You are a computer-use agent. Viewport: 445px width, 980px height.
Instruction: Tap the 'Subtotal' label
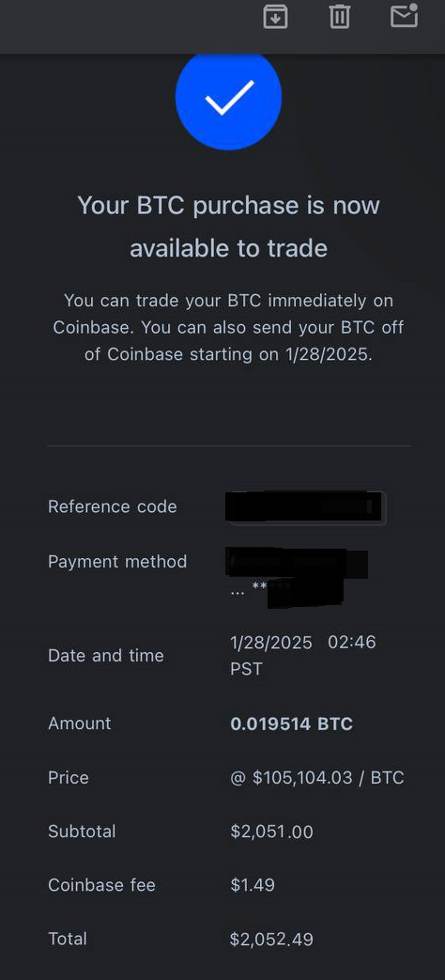(x=82, y=832)
